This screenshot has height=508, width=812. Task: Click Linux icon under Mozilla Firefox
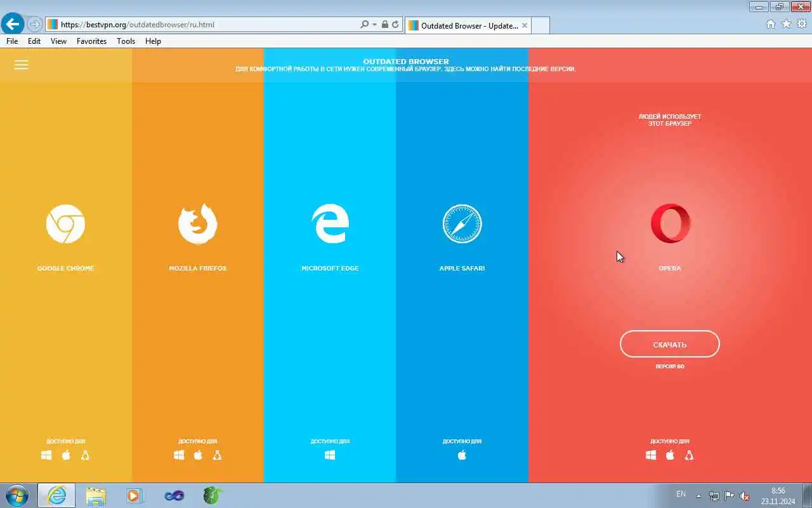pyautogui.click(x=217, y=455)
